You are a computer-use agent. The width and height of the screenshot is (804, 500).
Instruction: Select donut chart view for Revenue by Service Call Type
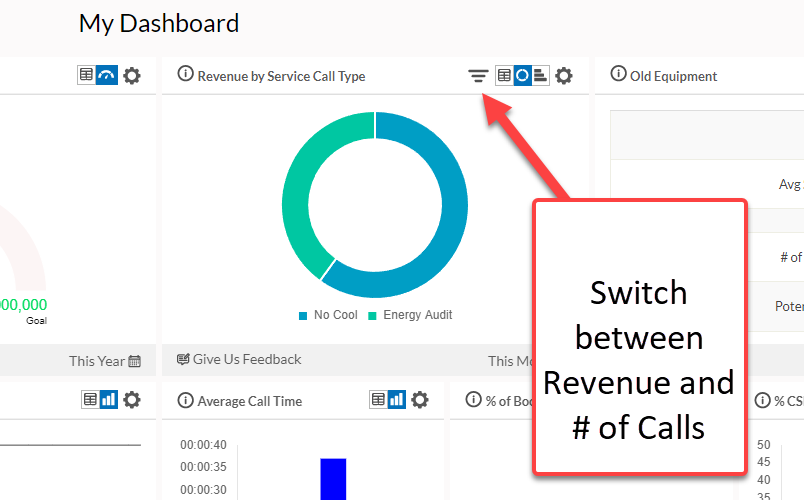[x=522, y=75]
